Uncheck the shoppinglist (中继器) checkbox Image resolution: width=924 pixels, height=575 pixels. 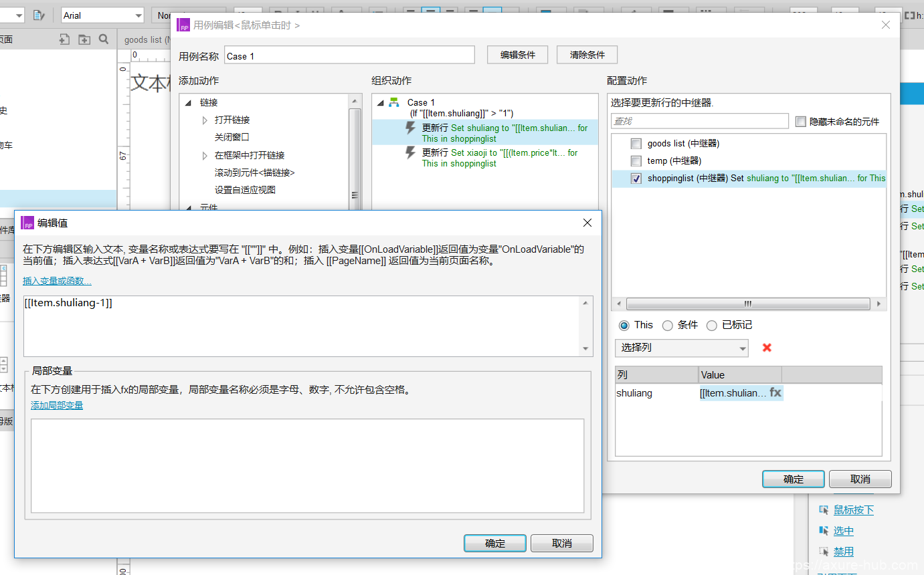click(636, 179)
